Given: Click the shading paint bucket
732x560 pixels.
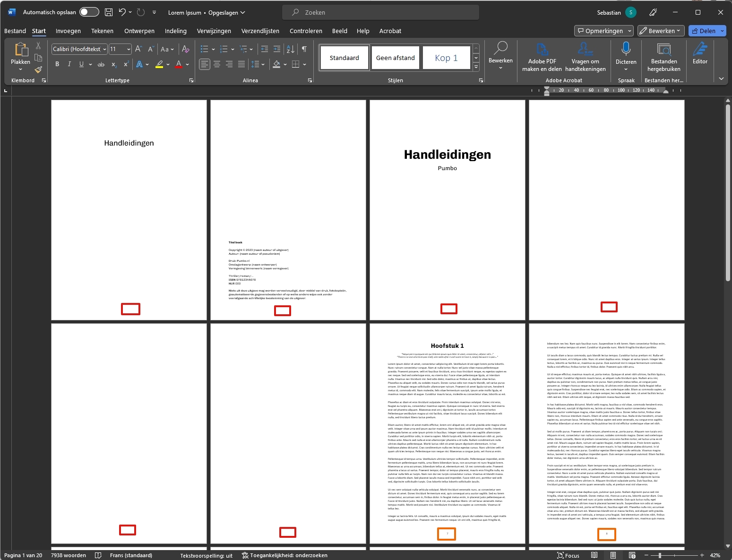Looking at the screenshot, I should click(x=276, y=64).
